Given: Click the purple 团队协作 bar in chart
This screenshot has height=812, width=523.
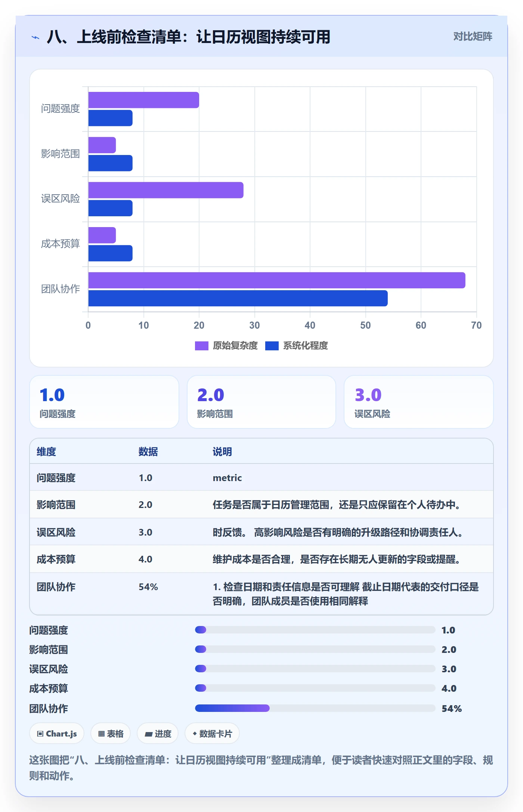Looking at the screenshot, I should [277, 280].
